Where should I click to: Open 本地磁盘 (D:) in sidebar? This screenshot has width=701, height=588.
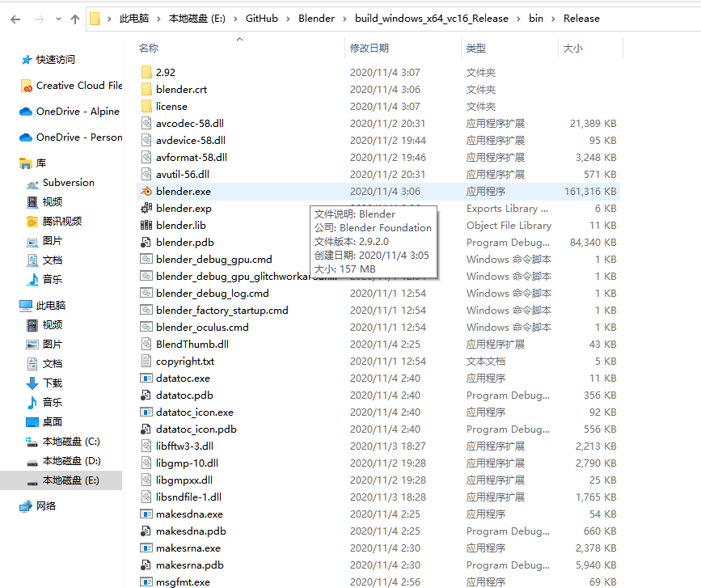coord(71,461)
